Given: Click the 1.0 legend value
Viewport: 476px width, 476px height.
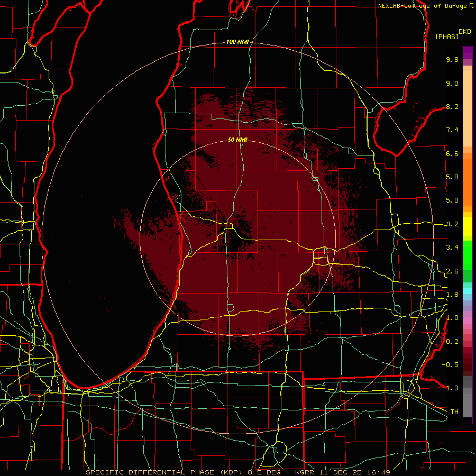Looking at the screenshot, I should 452,318.
